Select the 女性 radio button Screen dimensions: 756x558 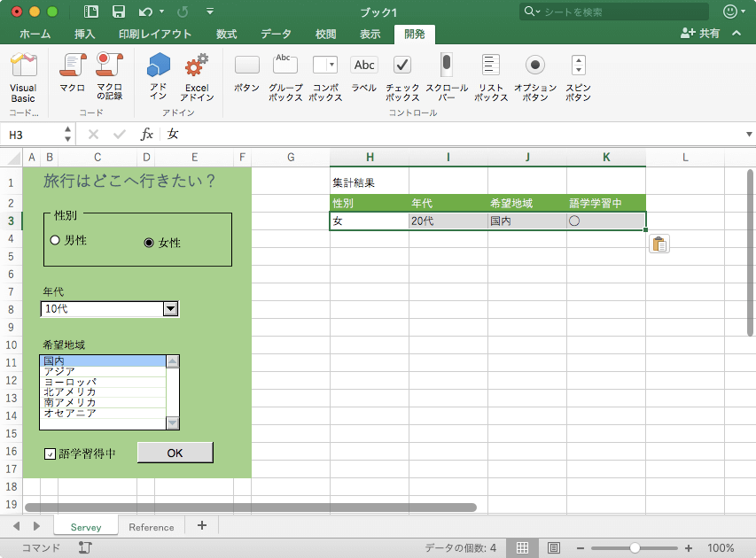click(x=149, y=243)
